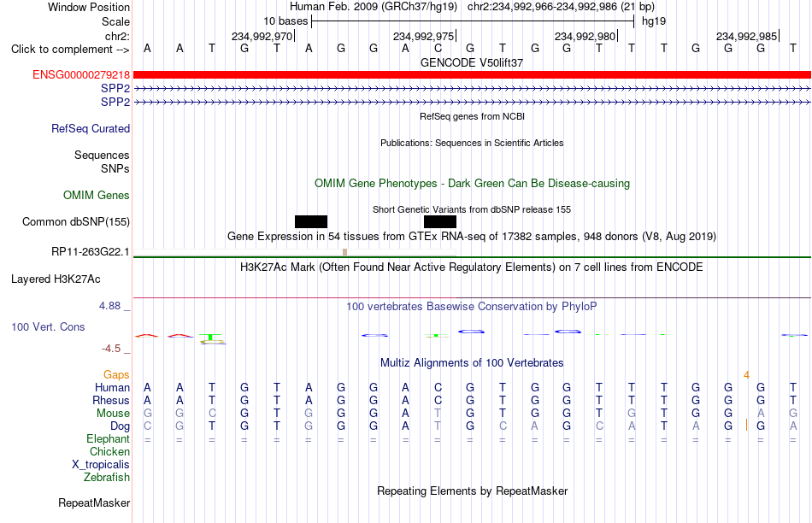812x523 pixels.
Task: Click 'Repeating Elements by RepeatMasker' title
Action: [472, 491]
